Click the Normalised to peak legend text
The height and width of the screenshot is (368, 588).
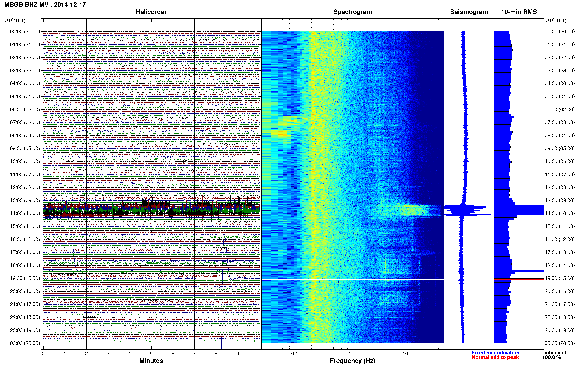tap(495, 357)
